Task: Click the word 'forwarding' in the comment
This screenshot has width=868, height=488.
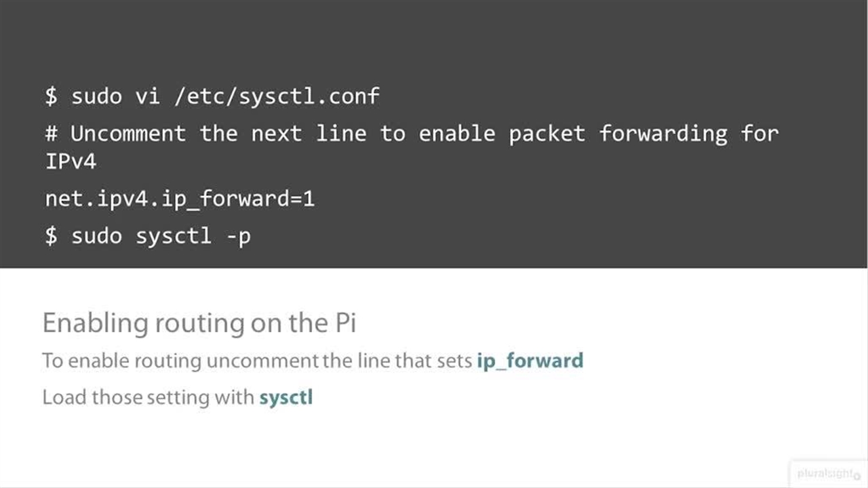Action: click(663, 133)
